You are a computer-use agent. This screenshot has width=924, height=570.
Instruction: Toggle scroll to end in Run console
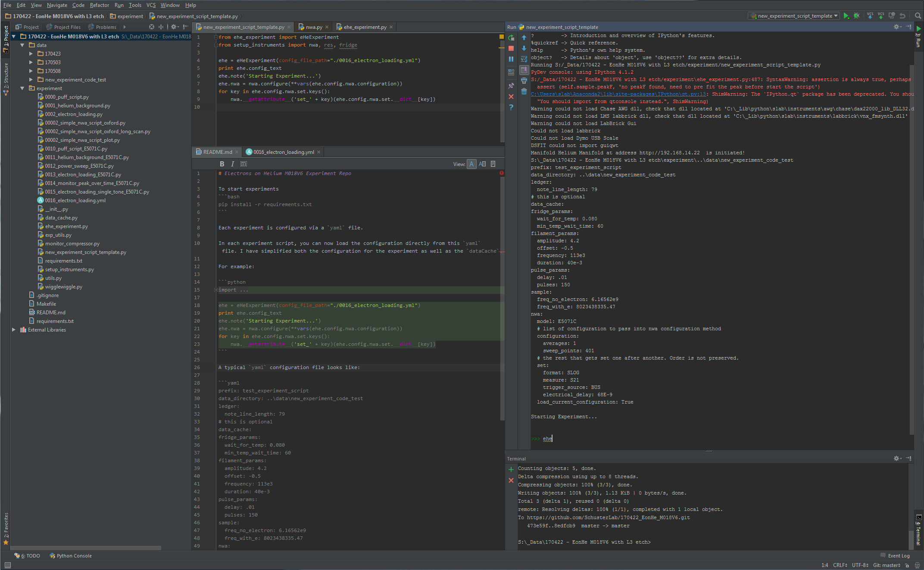tap(524, 70)
